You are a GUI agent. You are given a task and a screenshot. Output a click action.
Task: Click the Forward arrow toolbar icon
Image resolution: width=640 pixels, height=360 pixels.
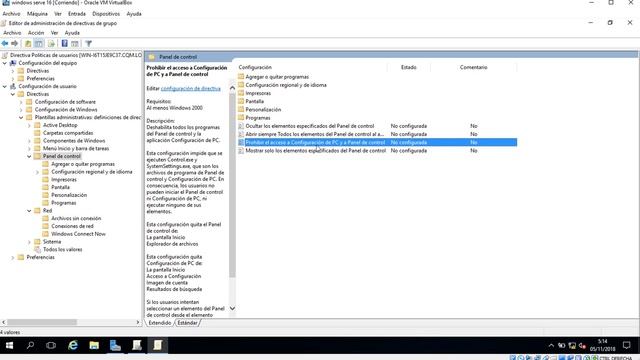pyautogui.click(x=15, y=43)
